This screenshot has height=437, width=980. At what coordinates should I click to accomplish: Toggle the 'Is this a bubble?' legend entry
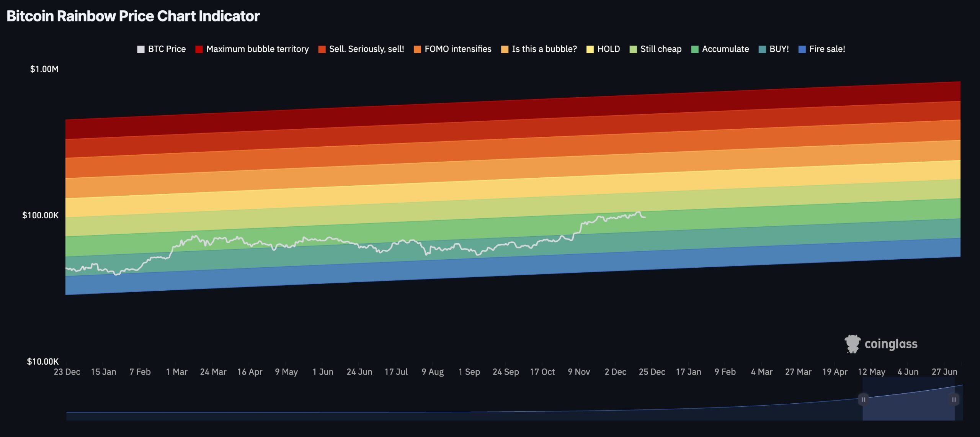539,49
